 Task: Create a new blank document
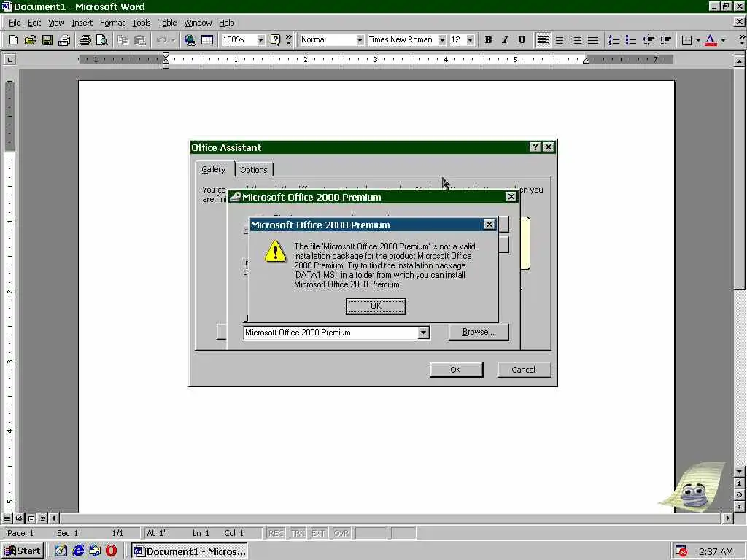click(x=13, y=40)
